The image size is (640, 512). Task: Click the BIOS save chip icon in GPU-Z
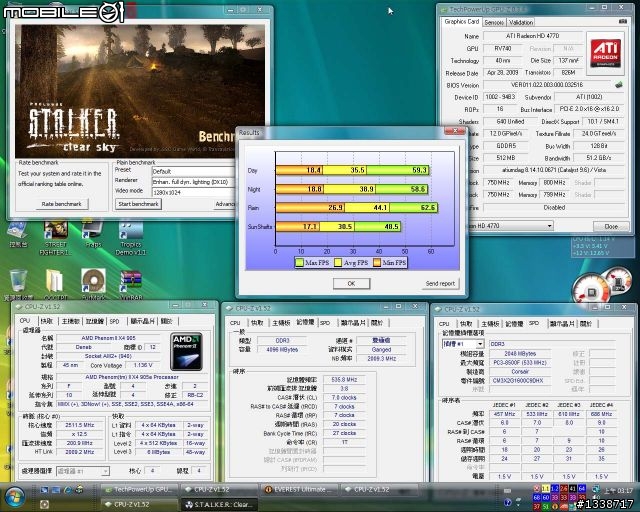tap(619, 85)
